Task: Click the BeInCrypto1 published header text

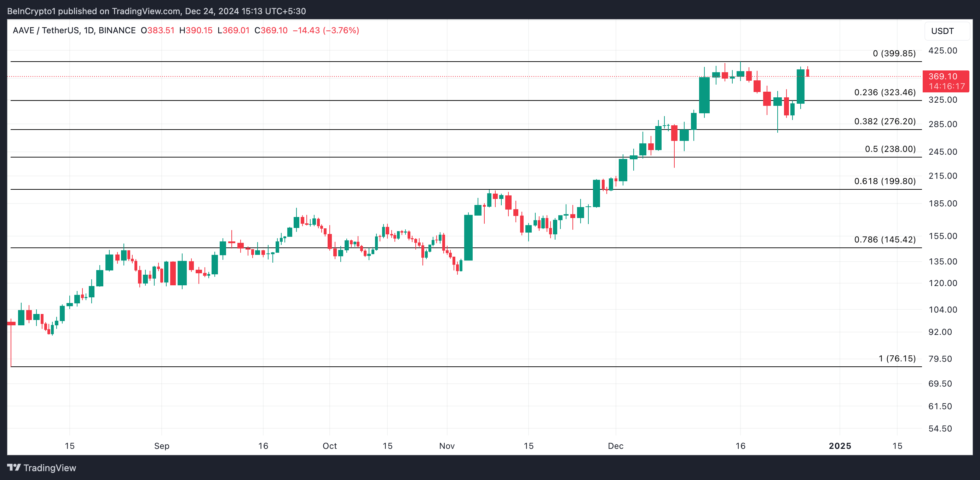Action: 156,11
